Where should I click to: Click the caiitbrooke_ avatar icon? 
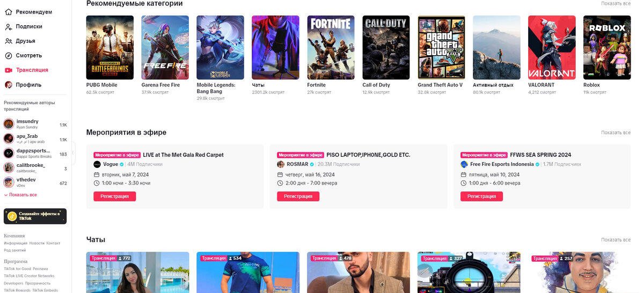[9, 167]
